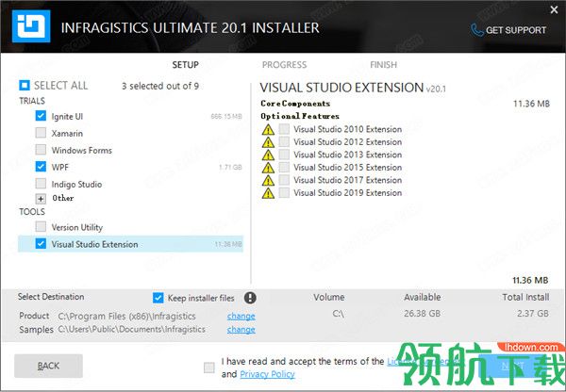Viewport: 566px width, 392px height.
Task: Select the Windows Forms label
Action: [81, 151]
